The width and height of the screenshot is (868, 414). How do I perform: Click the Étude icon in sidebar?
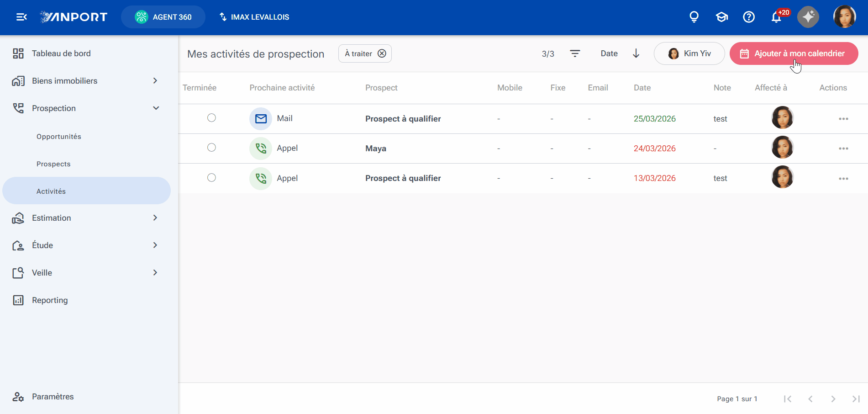tap(18, 245)
